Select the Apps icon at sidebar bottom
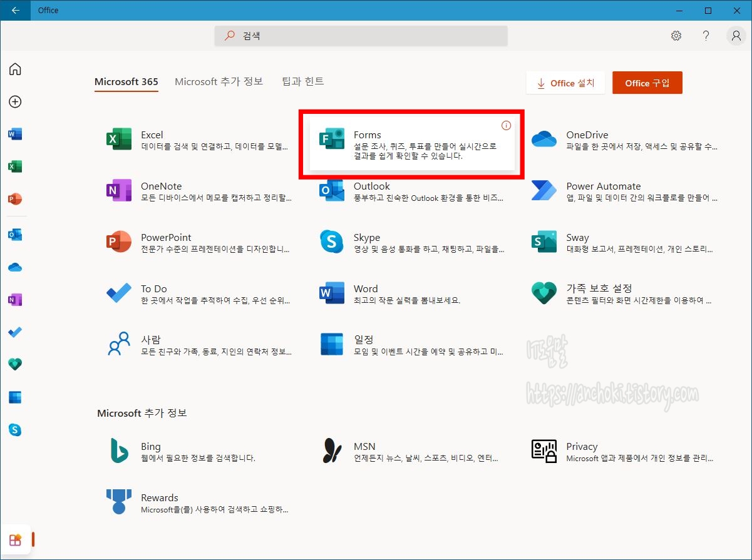752x560 pixels. click(x=15, y=540)
